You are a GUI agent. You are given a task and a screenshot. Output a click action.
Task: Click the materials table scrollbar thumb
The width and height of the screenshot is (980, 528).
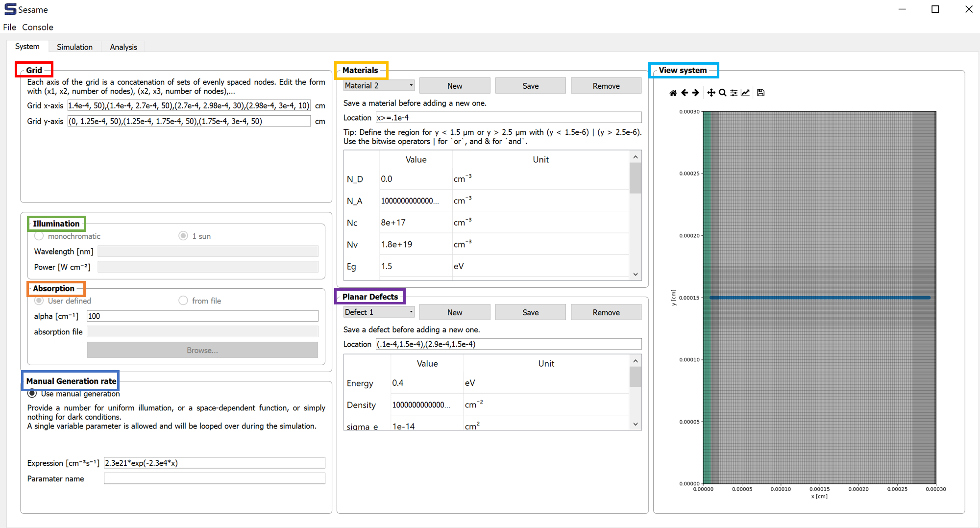pyautogui.click(x=636, y=178)
